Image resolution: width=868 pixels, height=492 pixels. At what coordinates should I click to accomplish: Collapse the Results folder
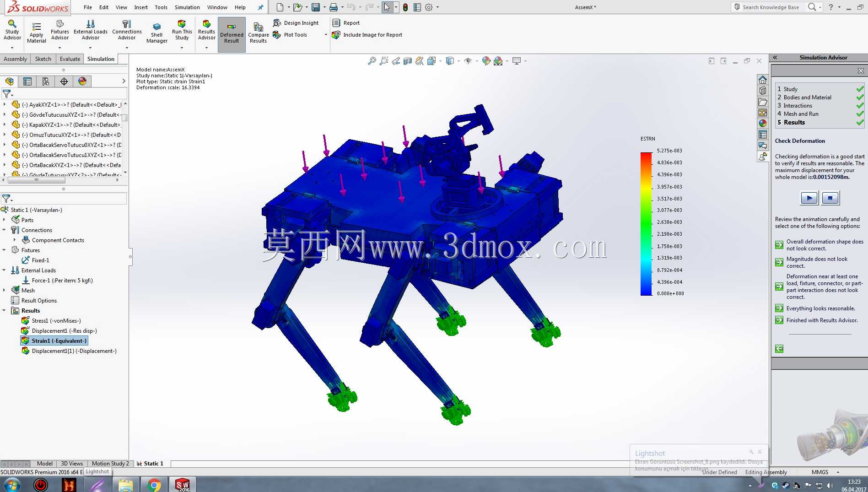(x=4, y=311)
